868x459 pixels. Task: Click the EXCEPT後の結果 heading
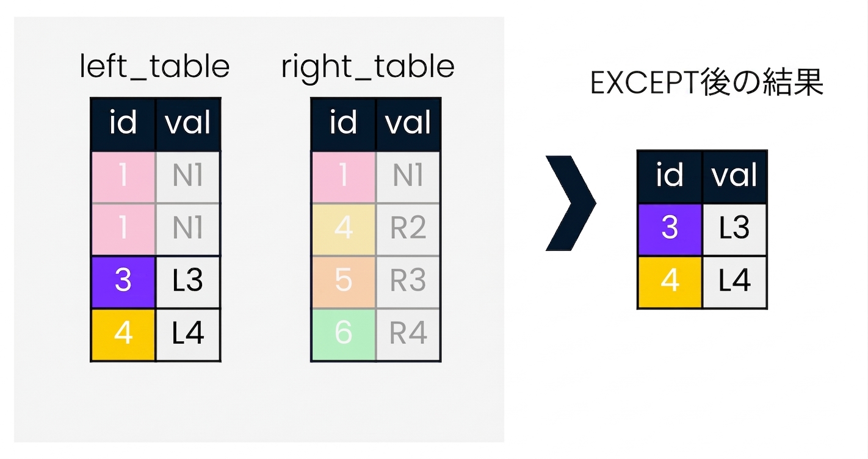[707, 84]
